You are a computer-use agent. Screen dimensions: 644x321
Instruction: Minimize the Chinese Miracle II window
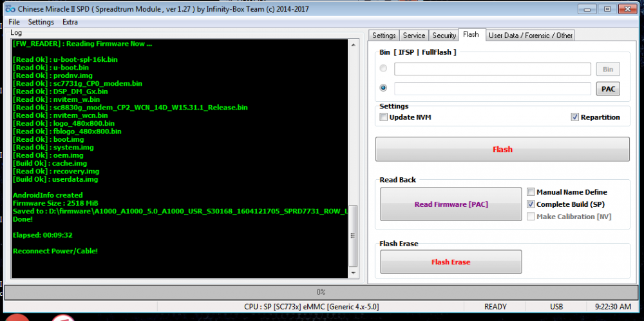pyautogui.click(x=589, y=8)
